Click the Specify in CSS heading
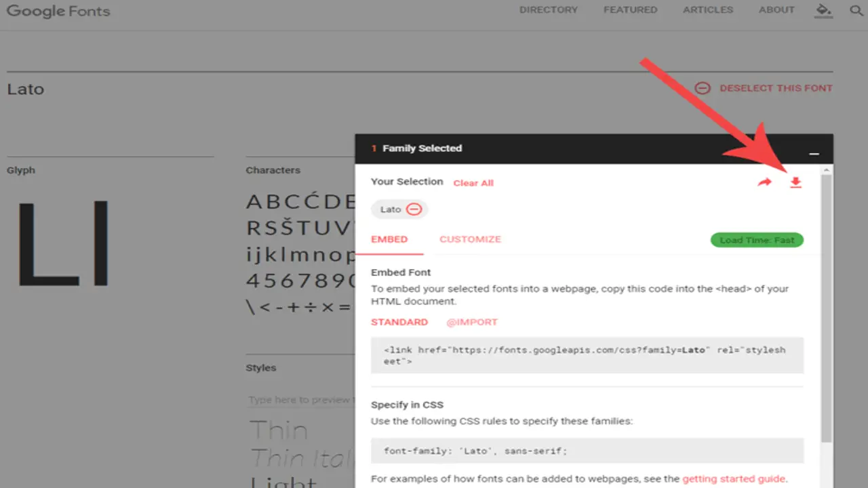This screenshot has width=868, height=488. click(x=407, y=405)
